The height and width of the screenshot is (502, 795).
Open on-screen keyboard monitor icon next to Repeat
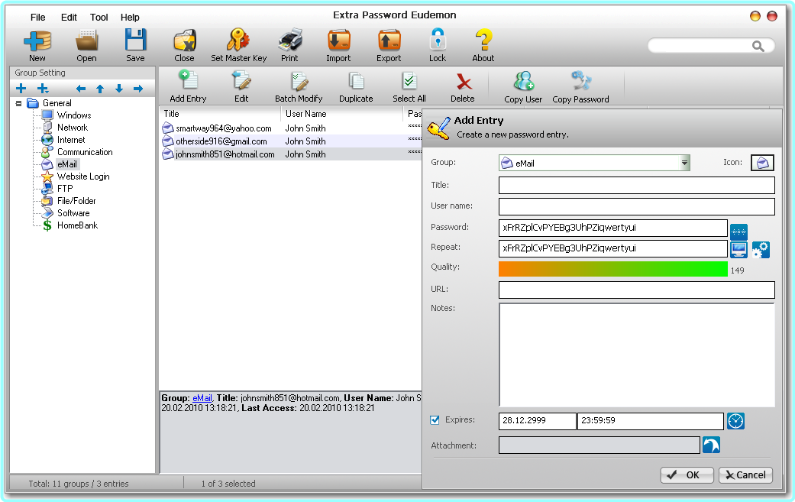[739, 249]
